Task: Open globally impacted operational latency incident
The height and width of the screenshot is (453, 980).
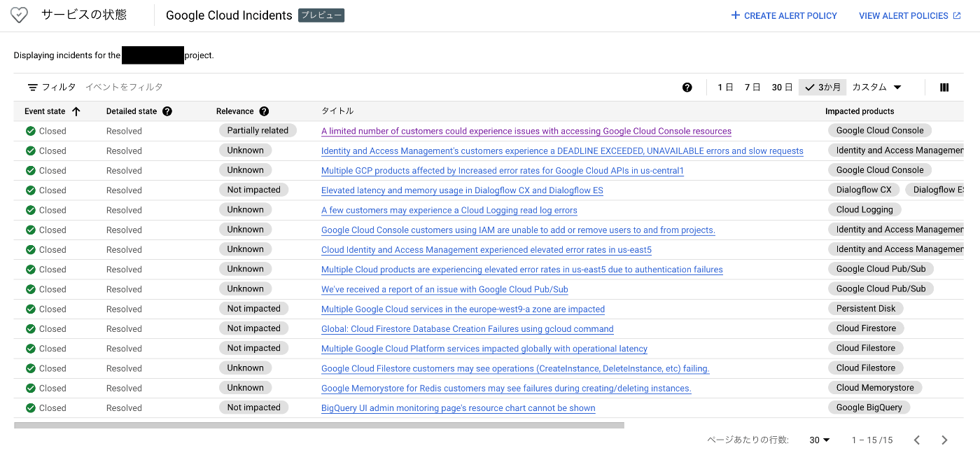Action: 484,349
